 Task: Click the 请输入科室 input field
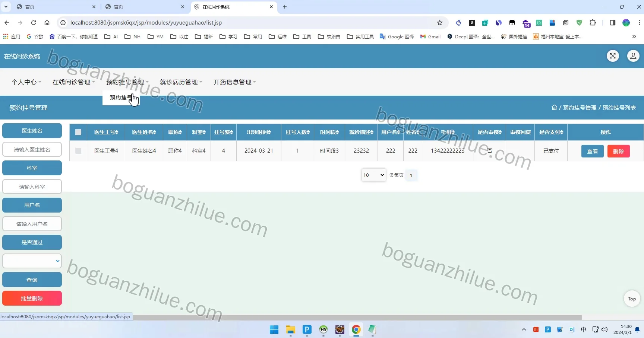32,186
